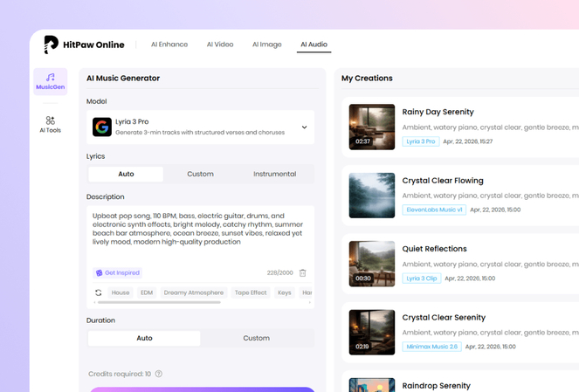Image resolution: width=579 pixels, height=392 pixels.
Task: Click the horizontal scrollbar under the tag suggestions
Action: pyautogui.click(x=159, y=302)
